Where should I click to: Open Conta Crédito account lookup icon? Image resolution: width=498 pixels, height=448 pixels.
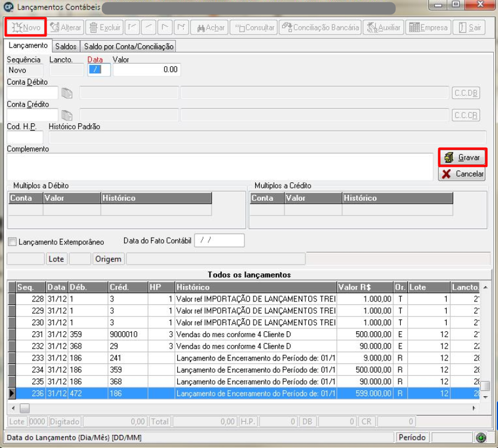tap(67, 115)
